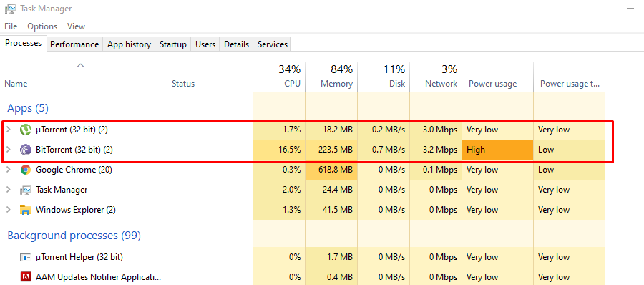The height and width of the screenshot is (285, 644).
Task: Click the Task Manager title bar icon
Action: pos(10,9)
